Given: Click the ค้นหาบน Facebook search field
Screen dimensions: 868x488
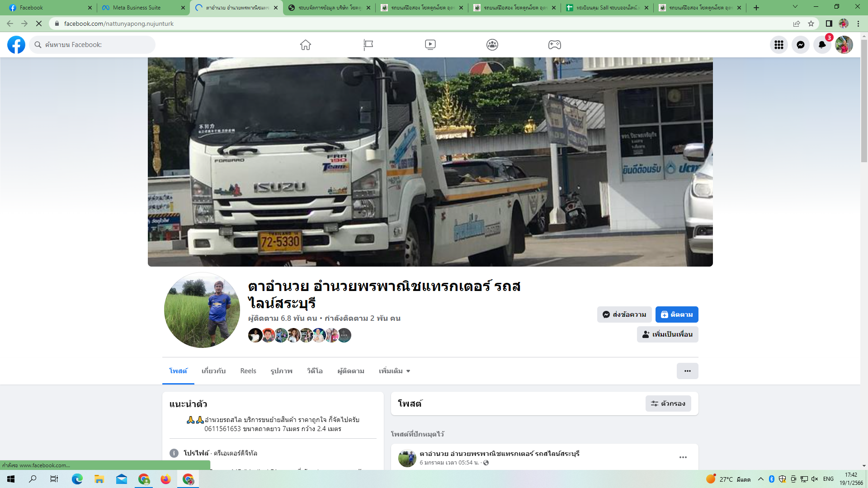Looking at the screenshot, I should click(x=92, y=45).
